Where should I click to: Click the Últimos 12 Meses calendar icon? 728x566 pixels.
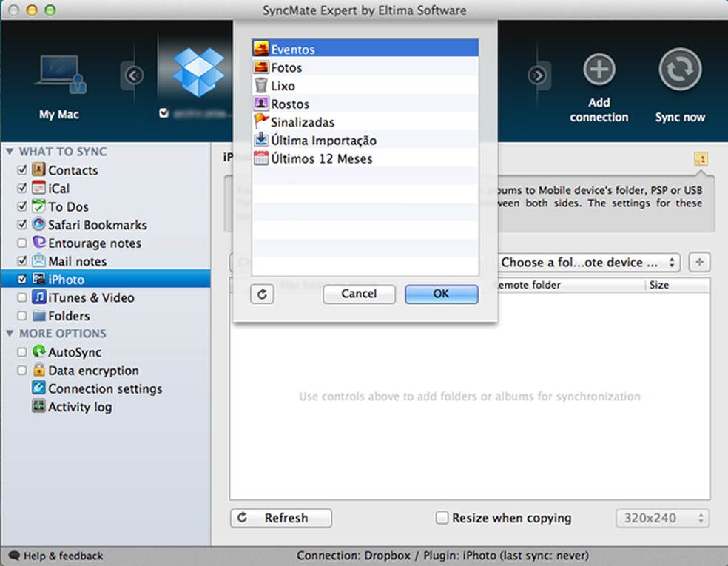(x=261, y=158)
